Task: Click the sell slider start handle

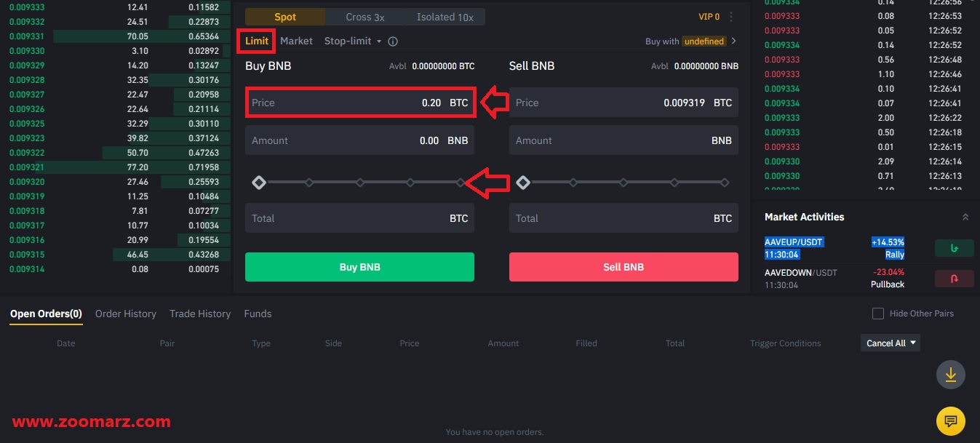Action: click(x=522, y=183)
